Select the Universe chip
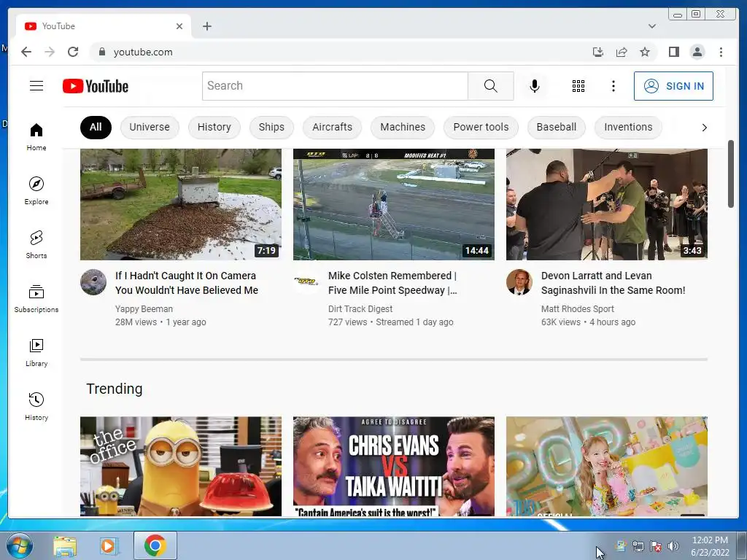Screen dimensions: 747x560 (x=150, y=127)
